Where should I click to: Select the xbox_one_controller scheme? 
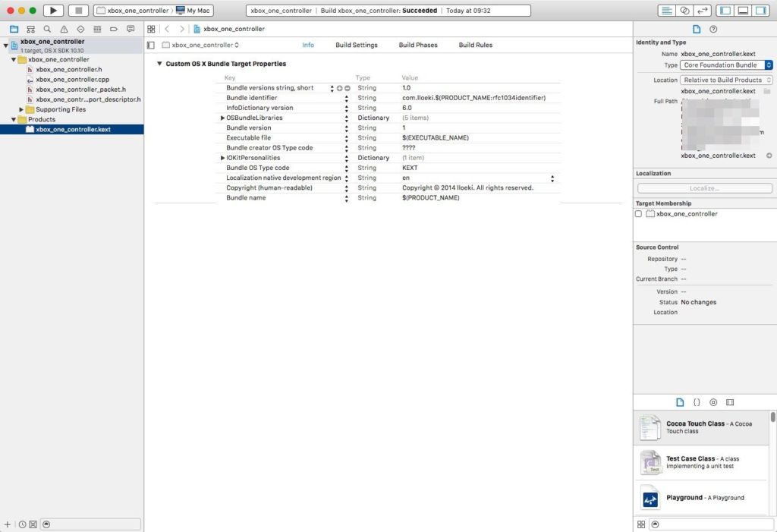(133, 11)
